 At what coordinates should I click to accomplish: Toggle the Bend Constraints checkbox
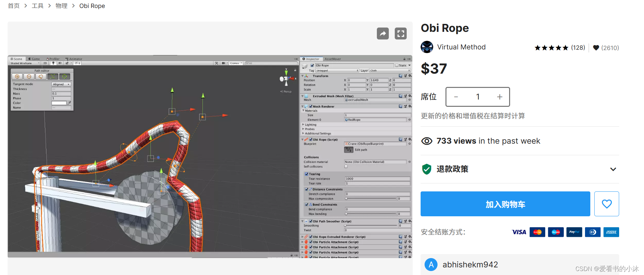tap(307, 205)
